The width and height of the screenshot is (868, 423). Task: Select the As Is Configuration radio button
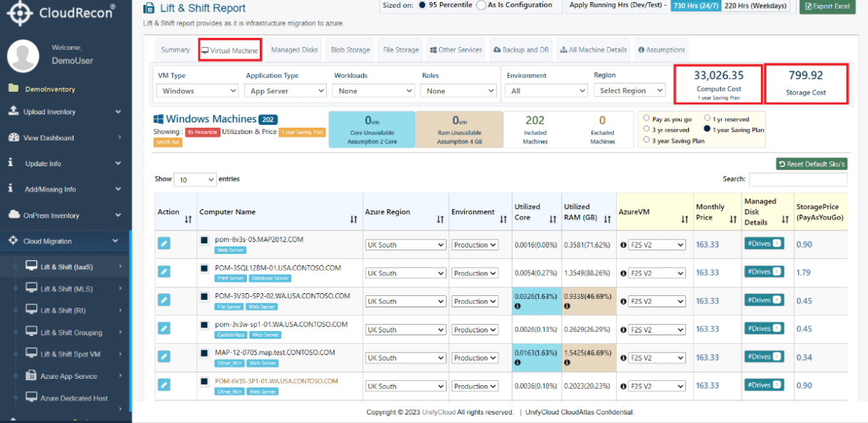pos(481,5)
